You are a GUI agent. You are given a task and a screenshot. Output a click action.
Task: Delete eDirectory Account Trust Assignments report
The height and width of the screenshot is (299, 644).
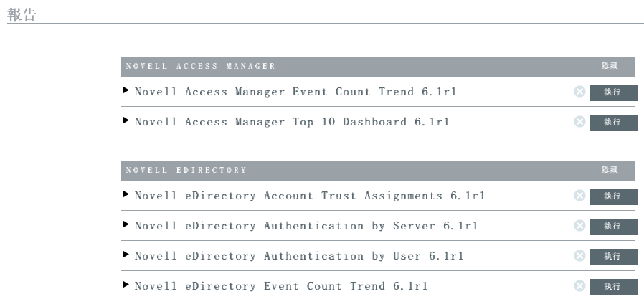click(x=579, y=196)
